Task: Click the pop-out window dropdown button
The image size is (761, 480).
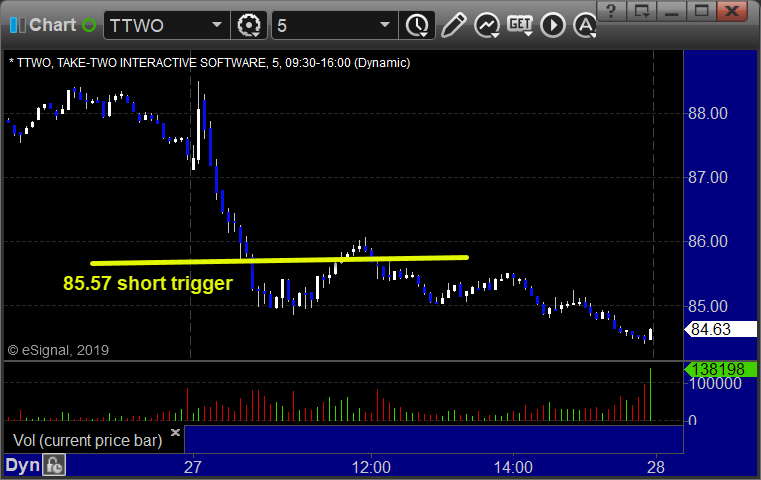Action: (x=642, y=10)
